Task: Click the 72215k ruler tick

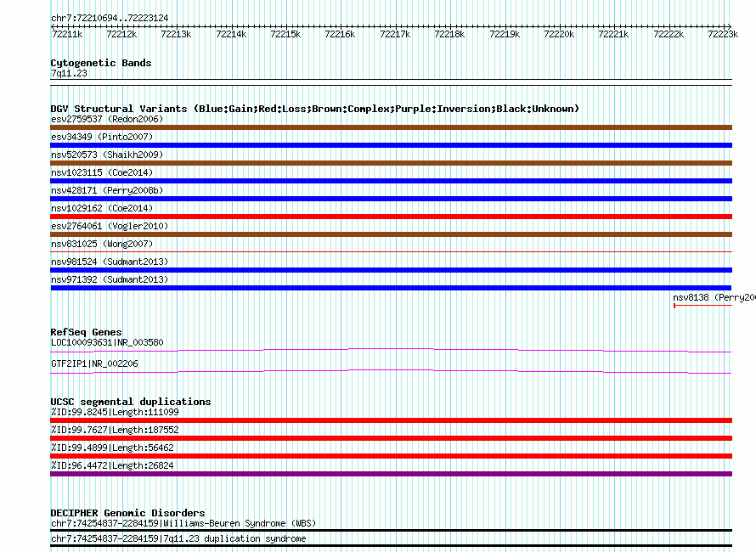Action: pyautogui.click(x=285, y=34)
